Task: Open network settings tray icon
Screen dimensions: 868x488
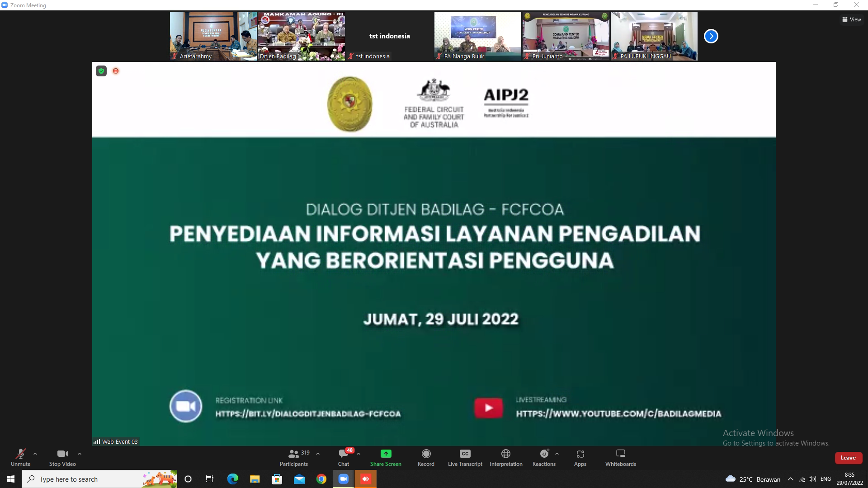Action: 802,479
